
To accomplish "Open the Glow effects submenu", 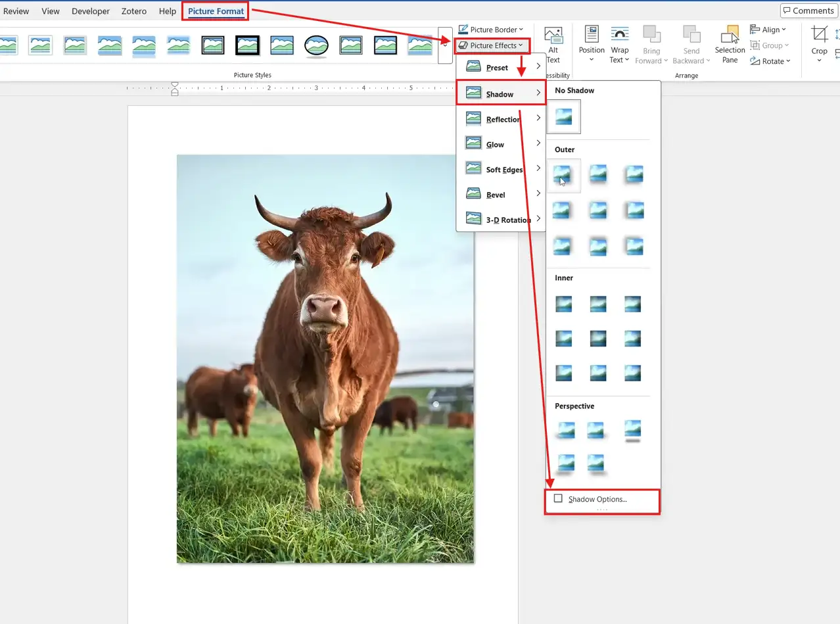I will point(501,144).
